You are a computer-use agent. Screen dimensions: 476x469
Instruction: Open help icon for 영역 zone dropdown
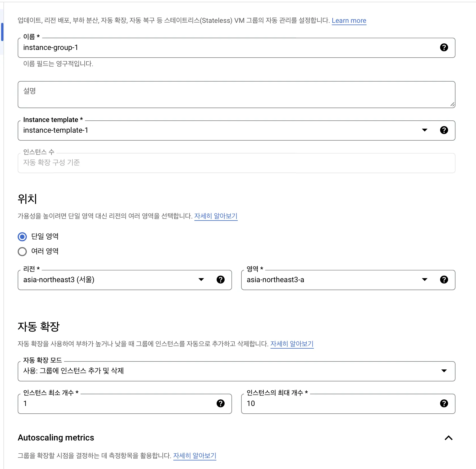click(x=444, y=280)
